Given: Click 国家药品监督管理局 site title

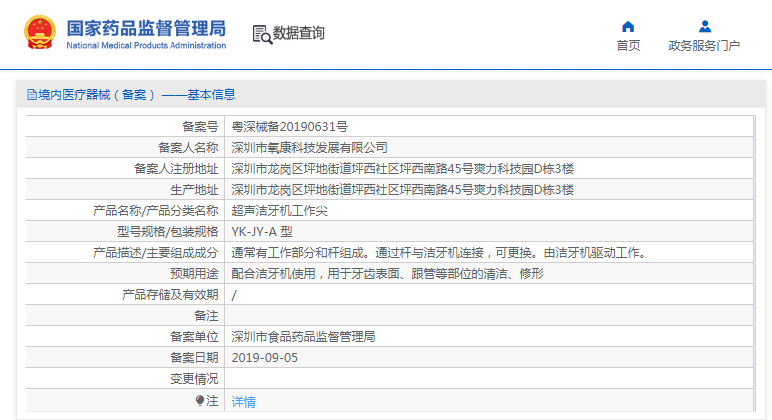Looking at the screenshot, I should tap(146, 28).
